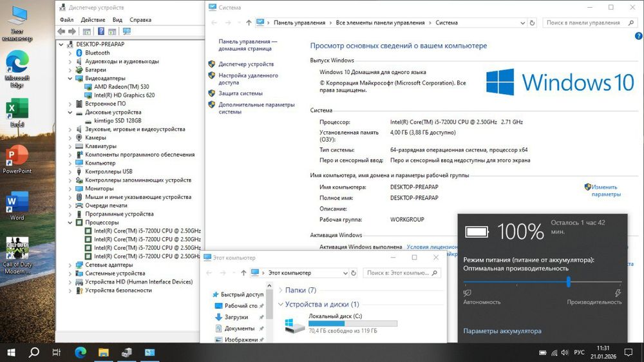This screenshot has height=362, width=644.
Task: Click the Edge icon on the taskbar
Action: coord(80,352)
